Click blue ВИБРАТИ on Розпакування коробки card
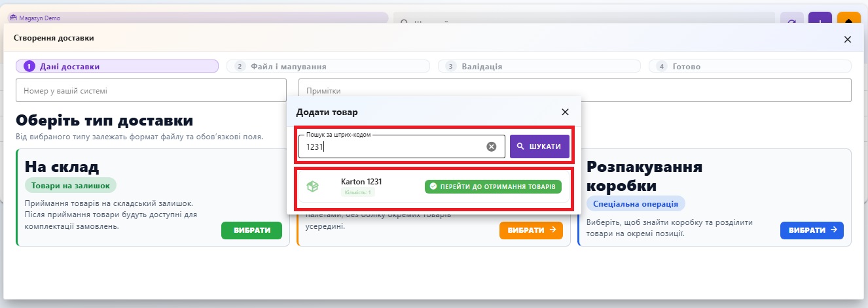The height and width of the screenshot is (308, 868). pyautogui.click(x=812, y=230)
